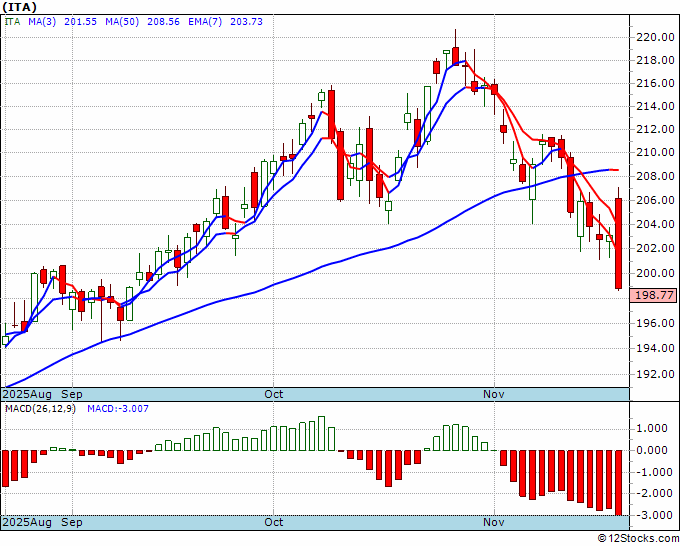The width and height of the screenshot is (680, 546).
Task: Click the 204.00 price axis label
Action: coord(655,224)
